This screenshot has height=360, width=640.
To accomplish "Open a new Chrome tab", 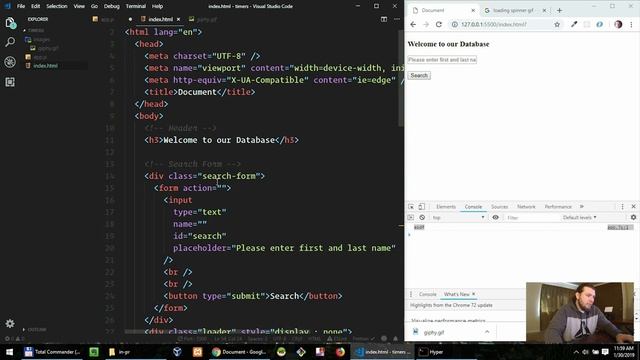I will (559, 10).
